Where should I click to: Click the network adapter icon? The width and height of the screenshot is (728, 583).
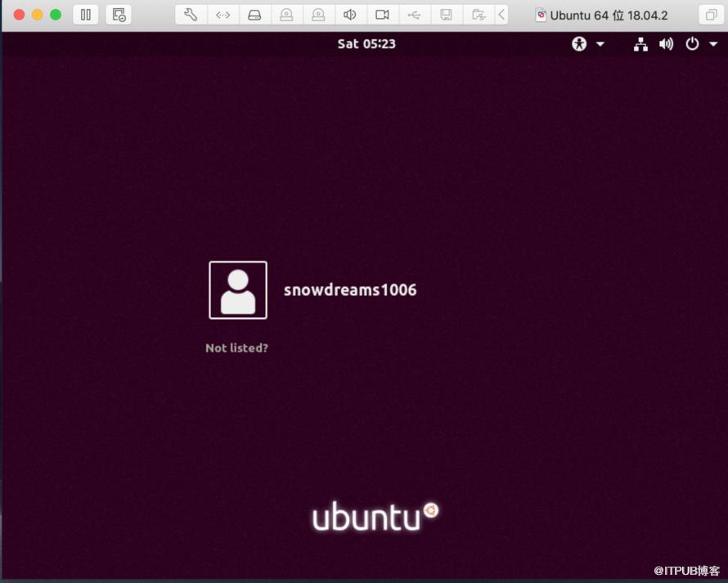point(222,15)
